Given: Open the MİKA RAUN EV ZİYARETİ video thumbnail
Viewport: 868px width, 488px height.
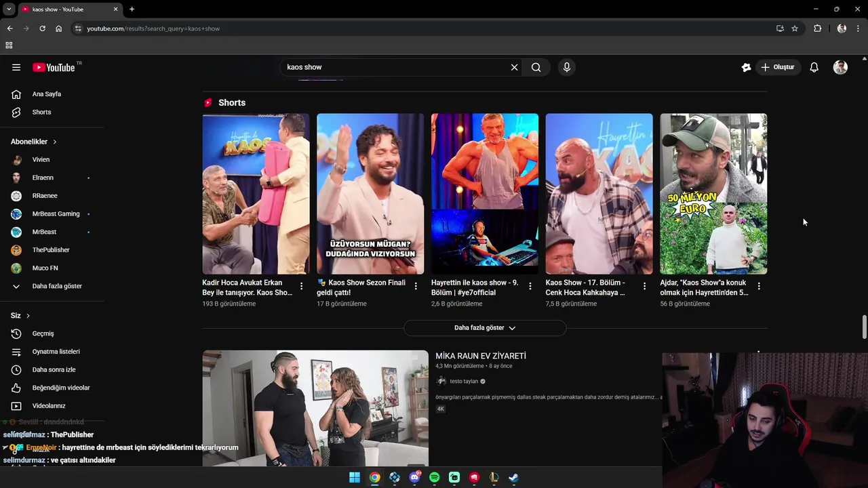Looking at the screenshot, I should click(315, 408).
